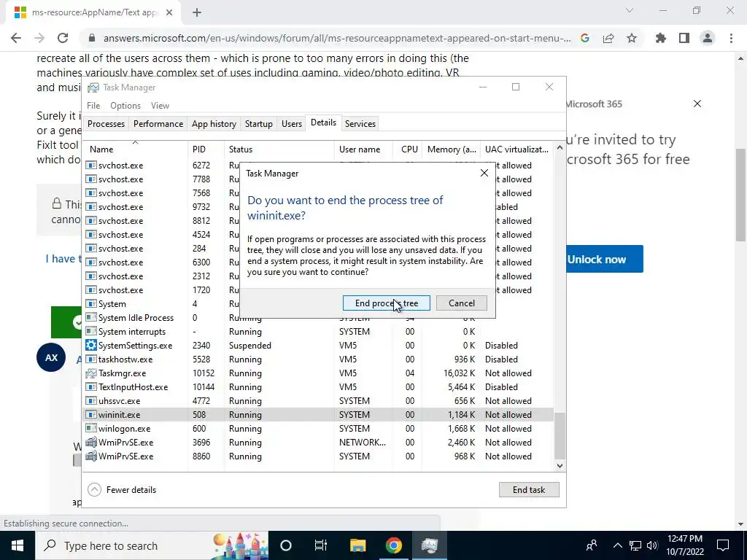Image resolution: width=747 pixels, height=560 pixels.
Task: Click Unlock now on Microsoft 365 banner
Action: click(x=597, y=260)
